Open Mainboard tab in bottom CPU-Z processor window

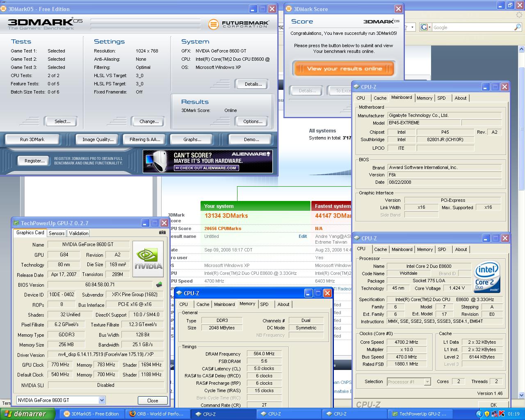402,249
